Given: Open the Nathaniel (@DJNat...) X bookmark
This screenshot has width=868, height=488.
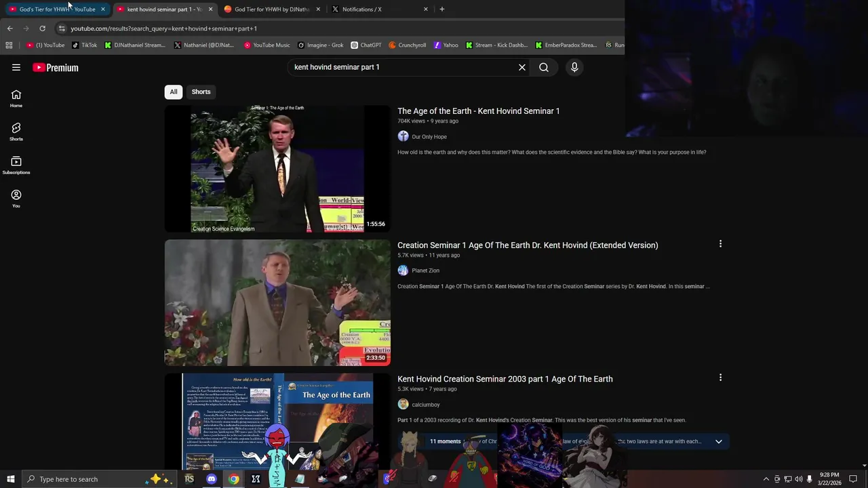Looking at the screenshot, I should coord(204,45).
